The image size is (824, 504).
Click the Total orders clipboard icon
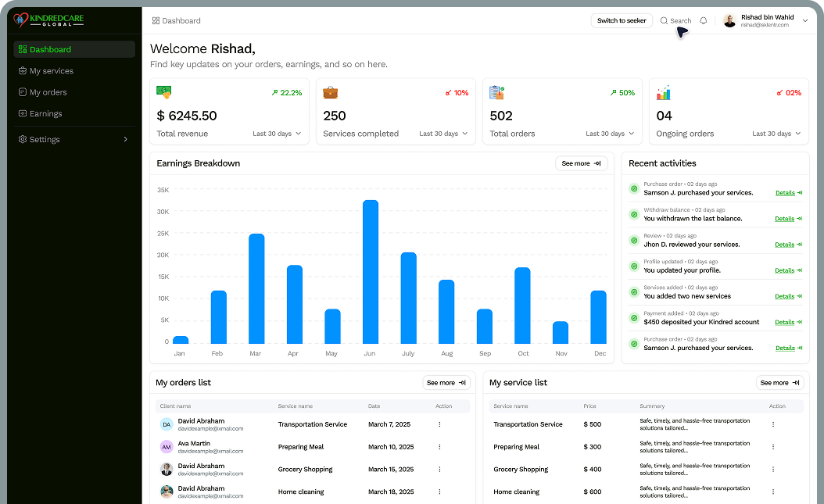pos(496,92)
